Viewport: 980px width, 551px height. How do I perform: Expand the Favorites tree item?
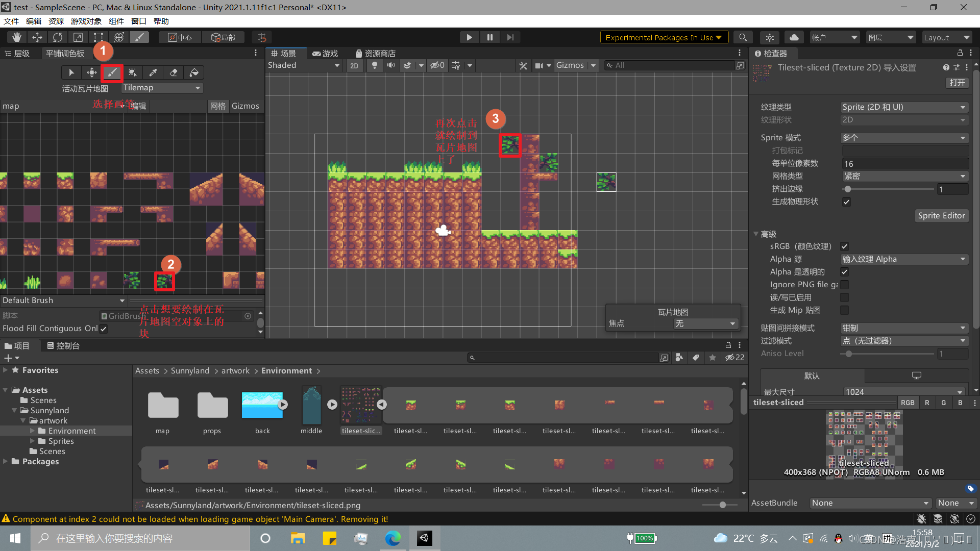click(5, 370)
